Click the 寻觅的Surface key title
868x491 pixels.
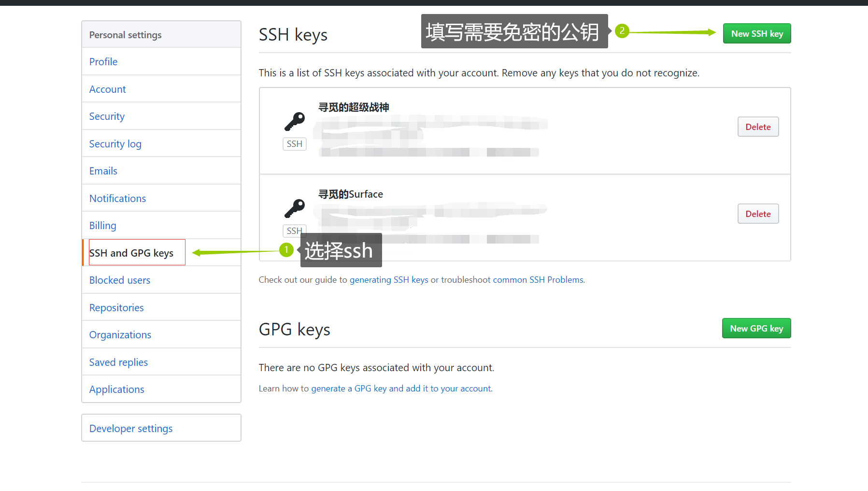click(350, 194)
